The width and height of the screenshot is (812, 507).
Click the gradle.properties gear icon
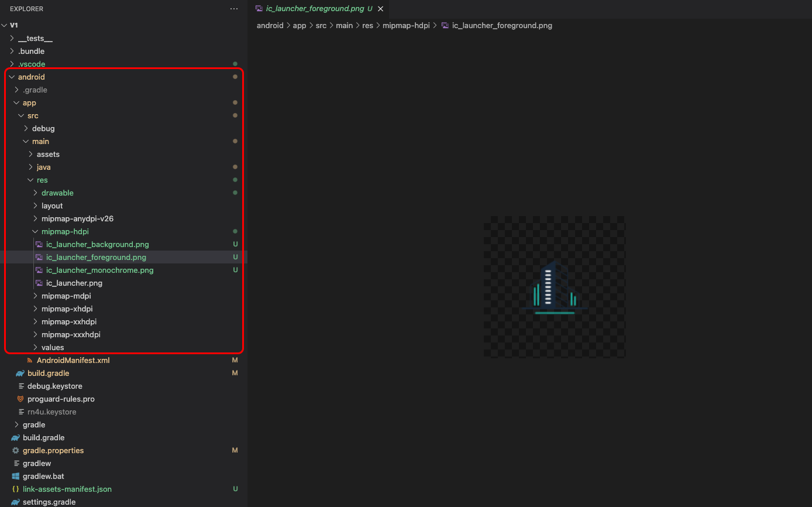pos(16,451)
